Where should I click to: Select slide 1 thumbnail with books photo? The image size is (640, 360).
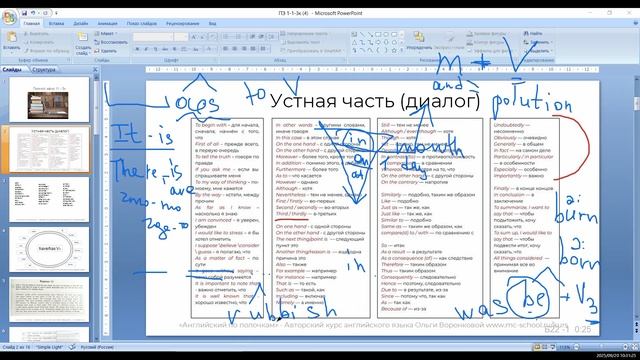[49, 100]
